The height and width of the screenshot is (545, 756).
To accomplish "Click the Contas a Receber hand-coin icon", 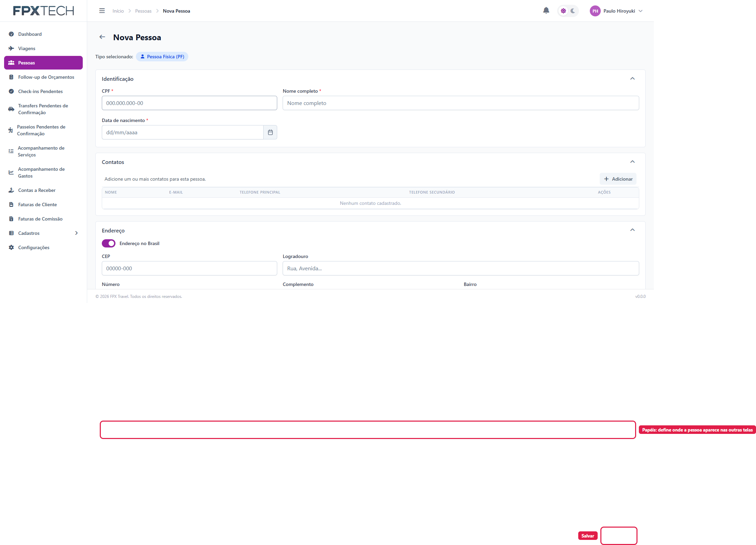I will pyautogui.click(x=11, y=190).
